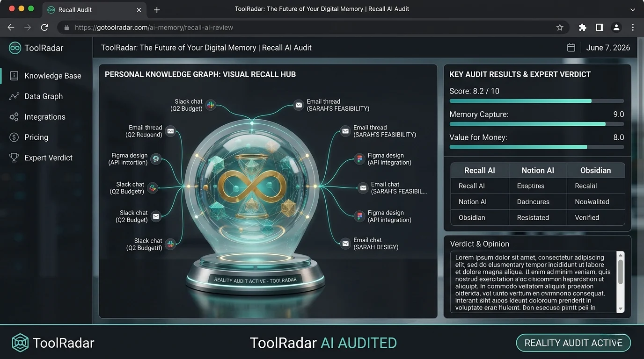Click the Verdict & Opinion label

click(479, 244)
